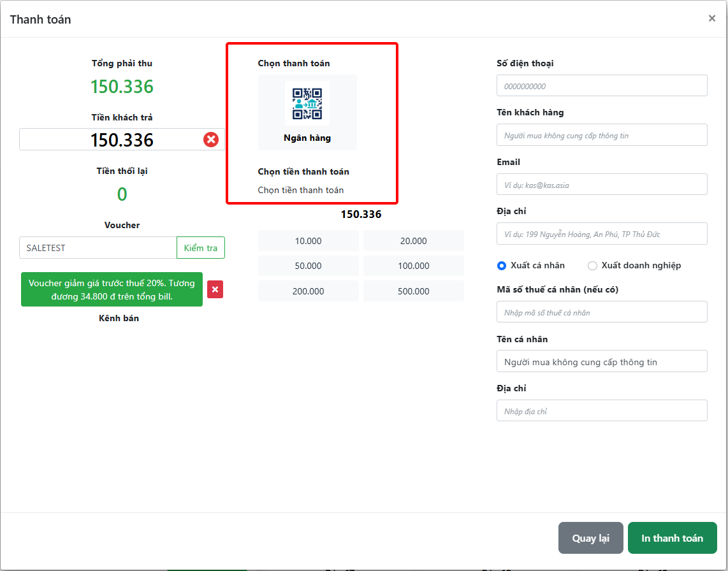Click the Quay lại button
The width and height of the screenshot is (728, 571).
pos(590,538)
